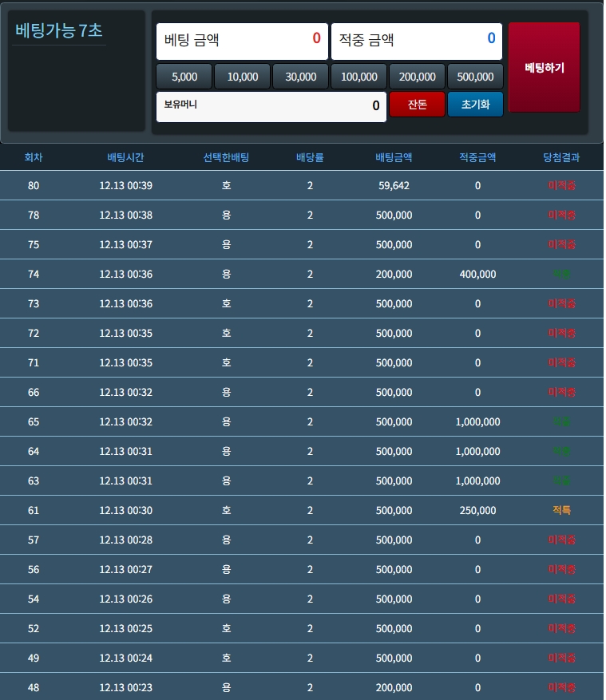Click the 선택한배팅 column header

[226, 158]
